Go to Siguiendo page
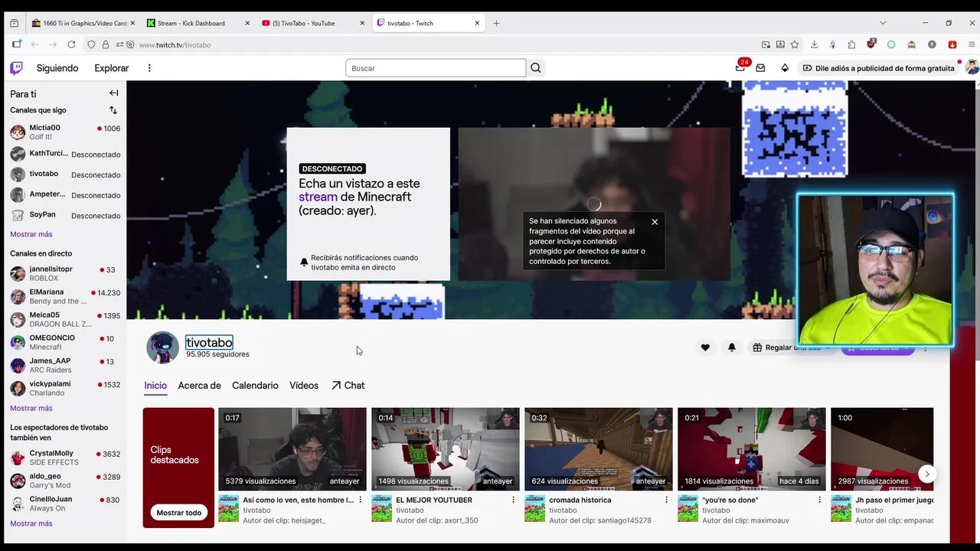This screenshot has width=980, height=551. (57, 68)
